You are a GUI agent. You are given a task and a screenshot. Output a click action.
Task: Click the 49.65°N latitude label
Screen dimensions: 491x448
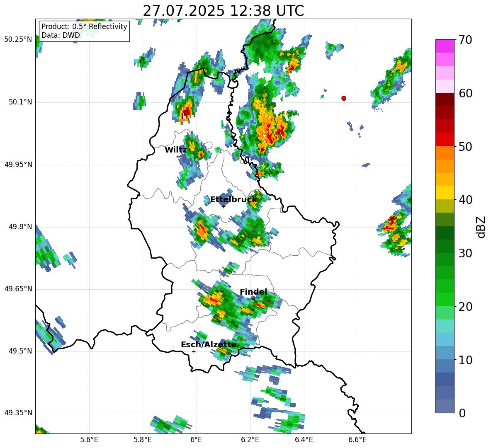point(18,289)
